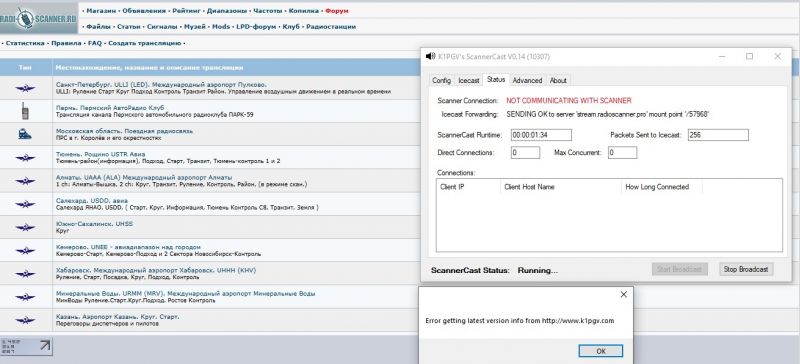
Task: Open the Минеральные Воды URMM stream link
Action: [x=185, y=293]
